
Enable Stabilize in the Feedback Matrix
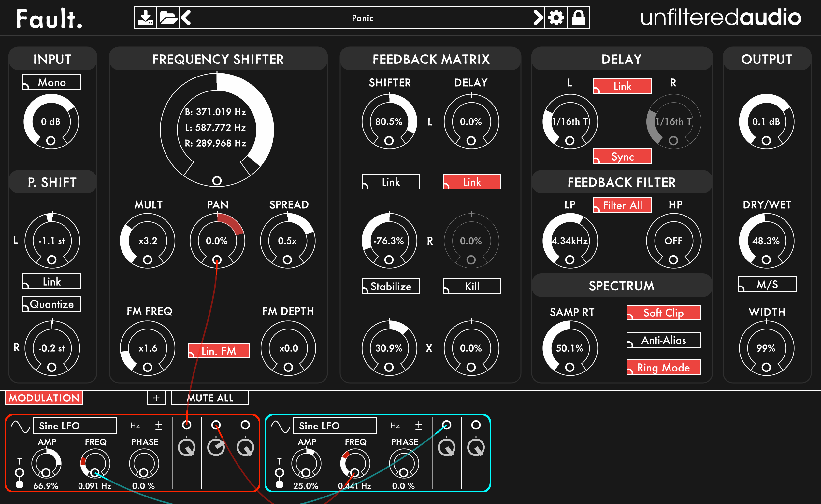click(390, 286)
